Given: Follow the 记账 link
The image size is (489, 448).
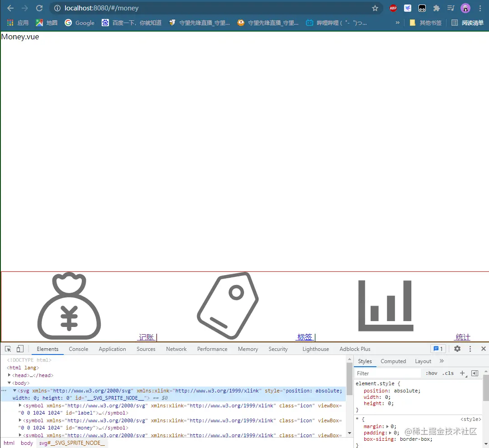Looking at the screenshot, I should 146,337.
